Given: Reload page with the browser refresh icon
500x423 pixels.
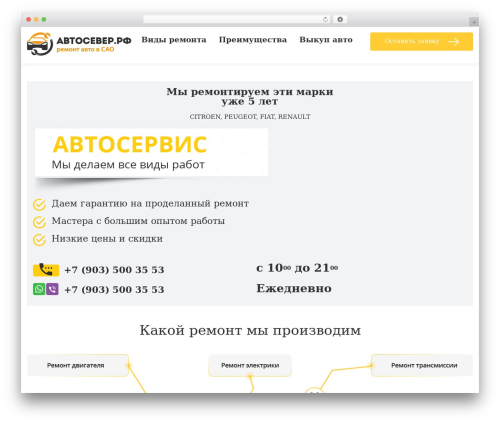Looking at the screenshot, I should 326,19.
